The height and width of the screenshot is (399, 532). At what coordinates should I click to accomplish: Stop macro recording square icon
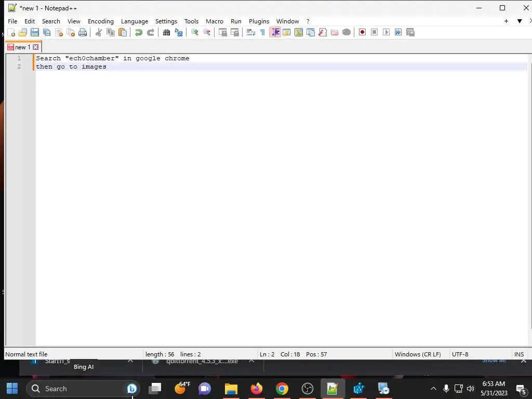tap(374, 32)
